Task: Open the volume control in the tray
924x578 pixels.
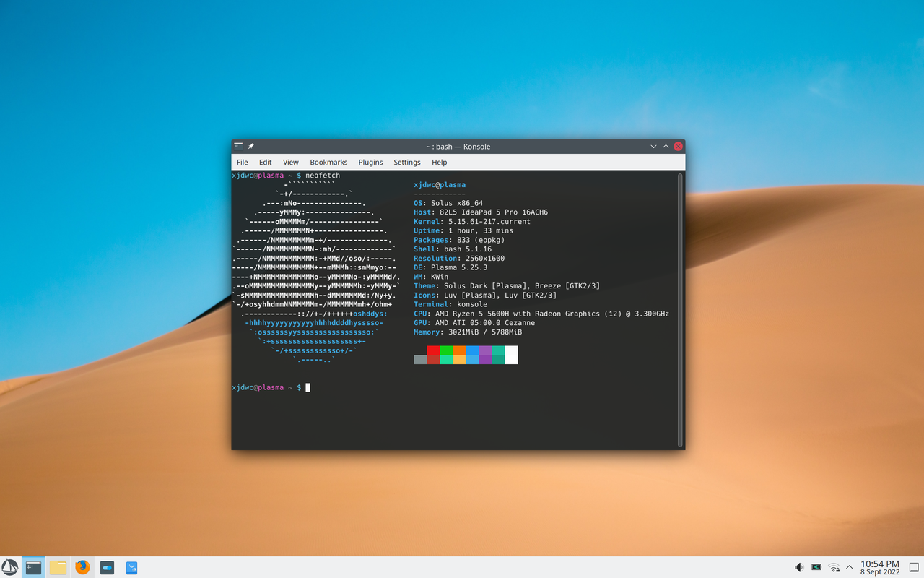Action: pos(799,567)
